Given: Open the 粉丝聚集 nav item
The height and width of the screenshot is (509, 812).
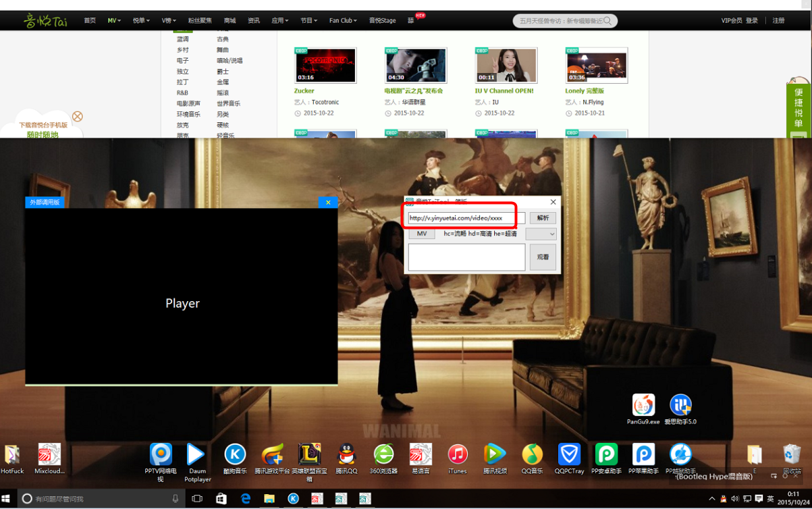Looking at the screenshot, I should pyautogui.click(x=200, y=21).
